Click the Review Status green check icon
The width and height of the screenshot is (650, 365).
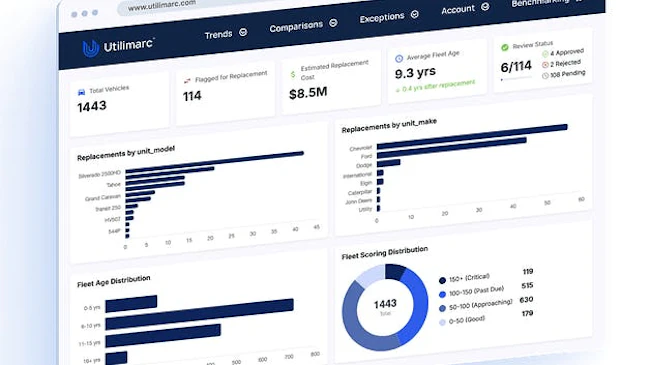tap(504, 47)
